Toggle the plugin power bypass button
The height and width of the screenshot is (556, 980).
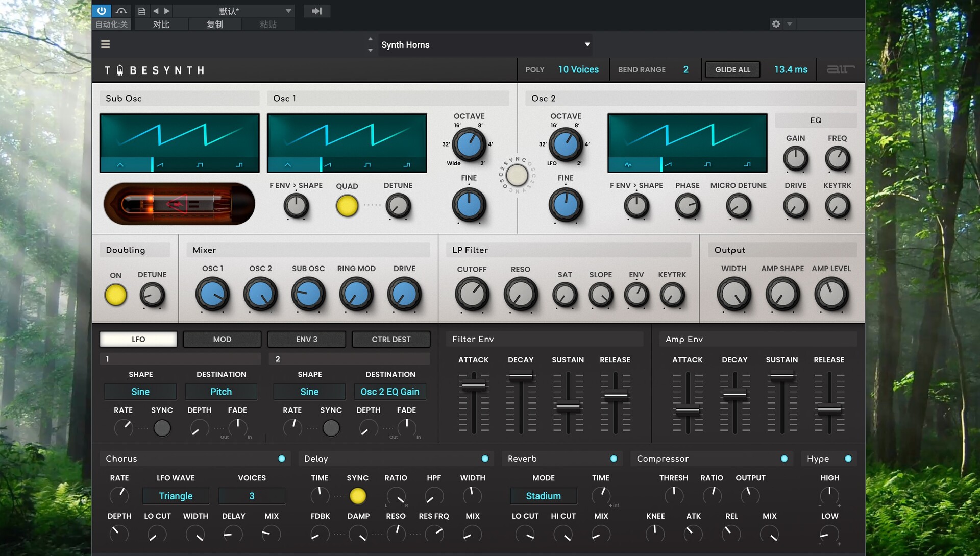click(101, 11)
